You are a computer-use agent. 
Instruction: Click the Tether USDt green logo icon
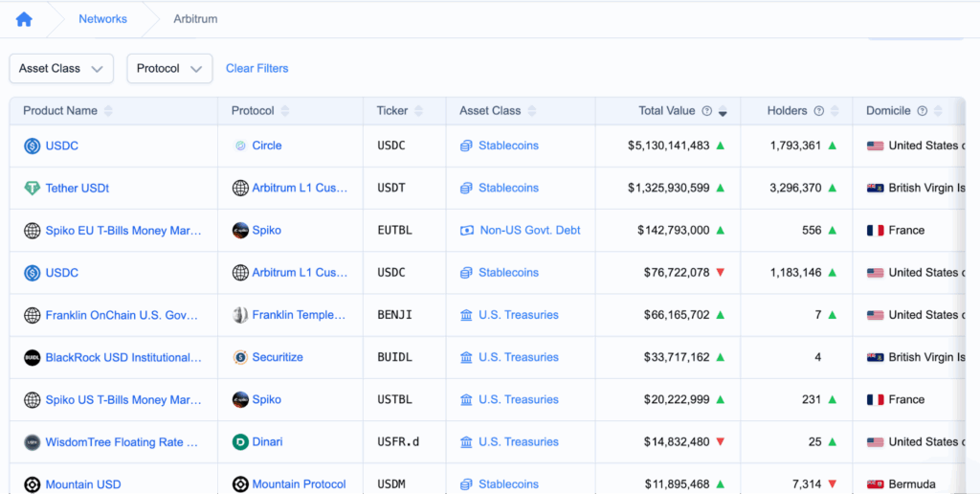click(32, 189)
